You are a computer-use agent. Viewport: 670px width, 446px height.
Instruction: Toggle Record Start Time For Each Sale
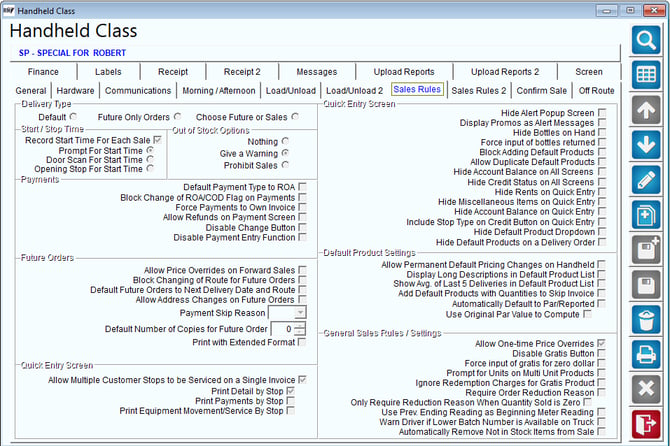click(157, 140)
